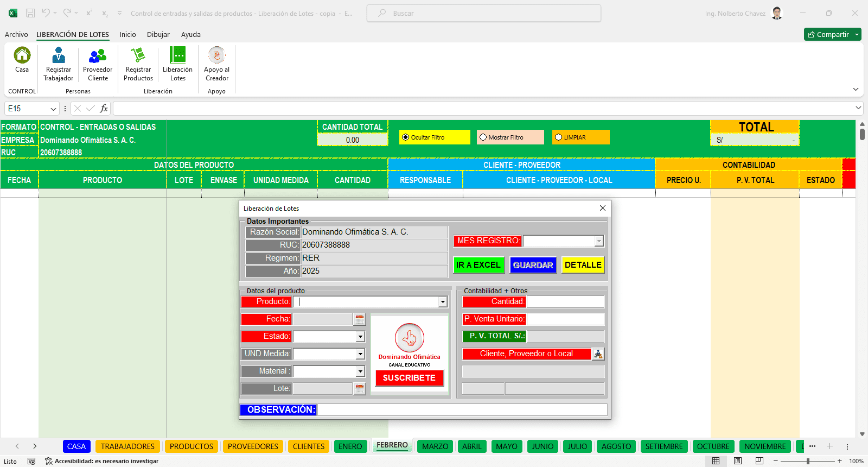This screenshot has width=868, height=467.
Task: Choose the LIMPIAR radio option
Action: pyautogui.click(x=558, y=137)
